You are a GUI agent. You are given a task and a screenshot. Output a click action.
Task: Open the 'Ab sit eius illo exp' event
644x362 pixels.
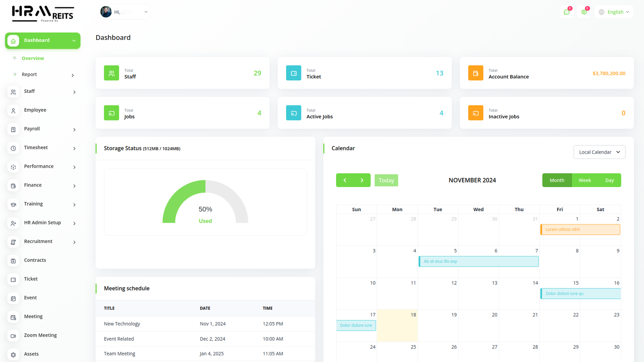tap(478, 261)
